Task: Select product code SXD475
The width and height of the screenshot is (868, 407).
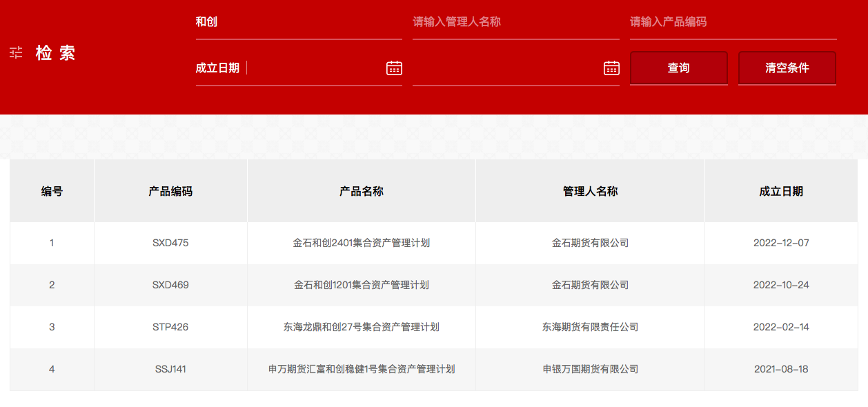Action: coord(170,243)
